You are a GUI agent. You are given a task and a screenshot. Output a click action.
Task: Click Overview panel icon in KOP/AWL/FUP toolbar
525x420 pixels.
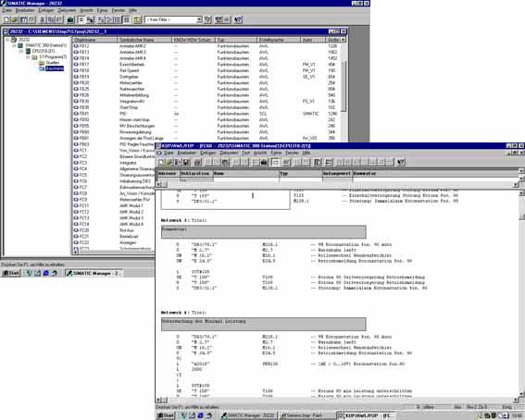[x=318, y=162]
